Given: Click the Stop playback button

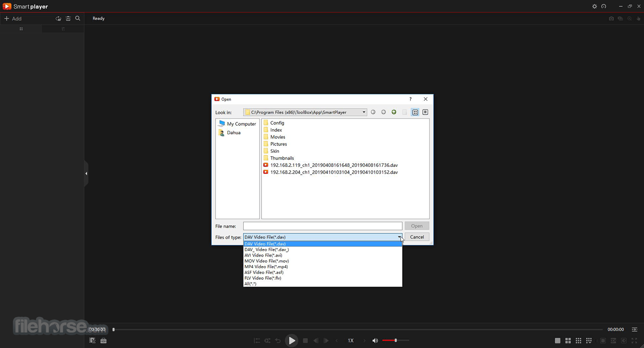Looking at the screenshot, I should click(305, 341).
